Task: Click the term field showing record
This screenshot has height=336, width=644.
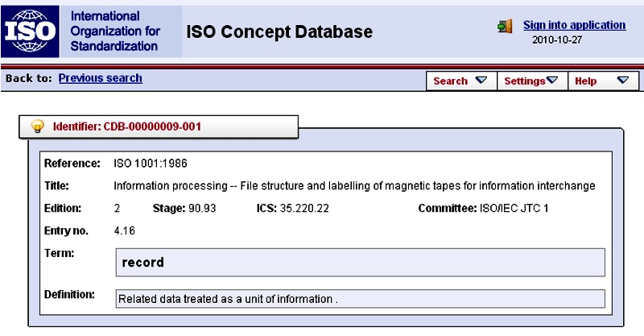Action: click(x=360, y=263)
